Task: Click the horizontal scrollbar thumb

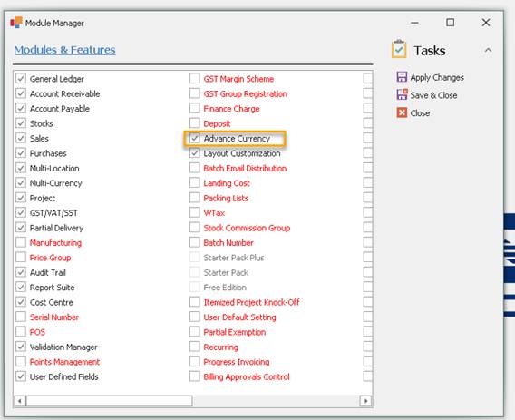Action: click(109, 401)
